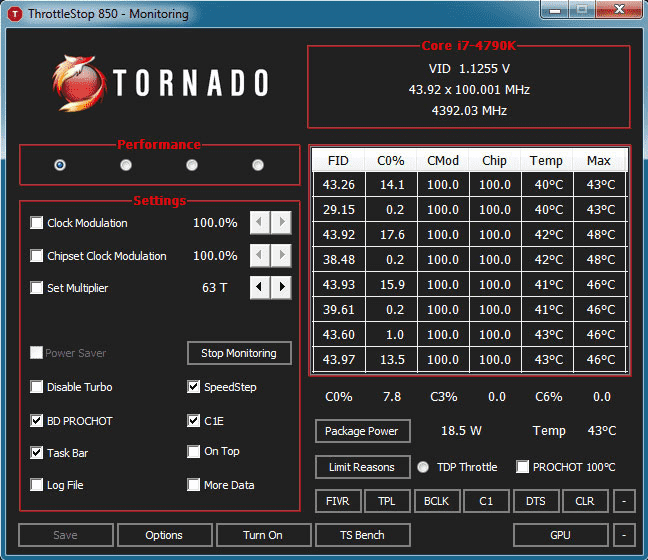Click the C1 button

tap(486, 501)
